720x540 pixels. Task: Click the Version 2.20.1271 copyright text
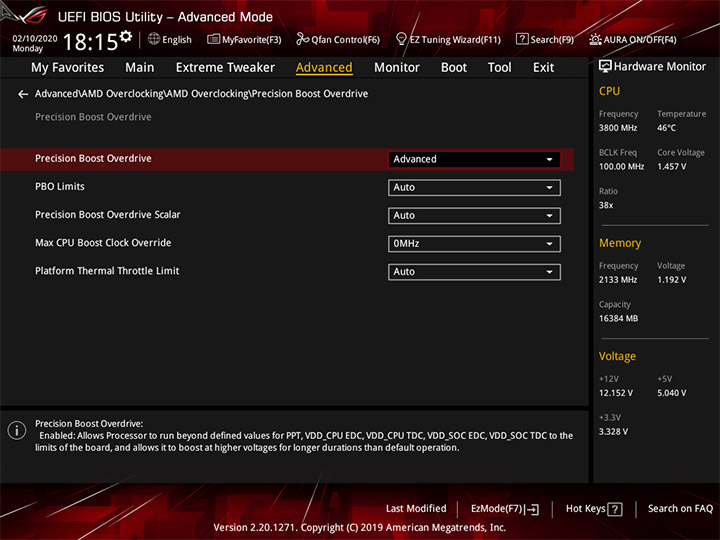[x=360, y=528]
